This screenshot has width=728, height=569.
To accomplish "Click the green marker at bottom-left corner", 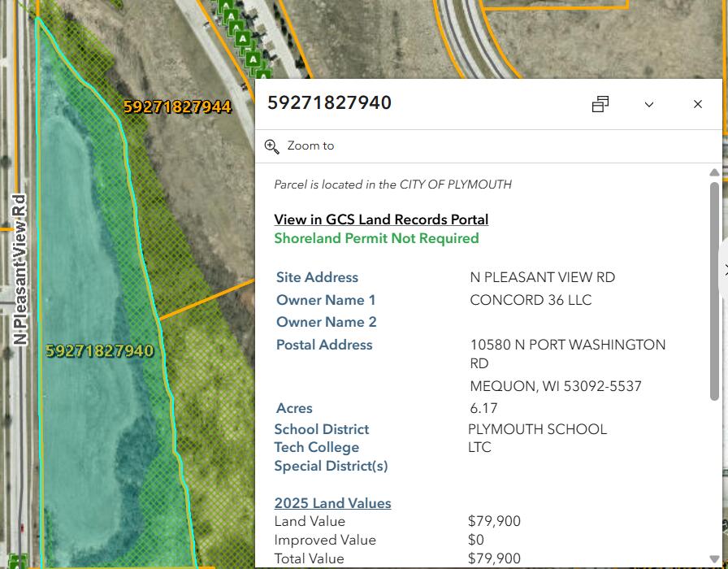I will coord(16,562).
